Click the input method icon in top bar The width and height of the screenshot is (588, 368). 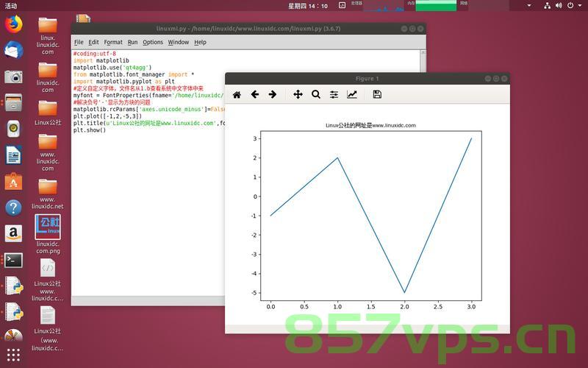click(342, 5)
